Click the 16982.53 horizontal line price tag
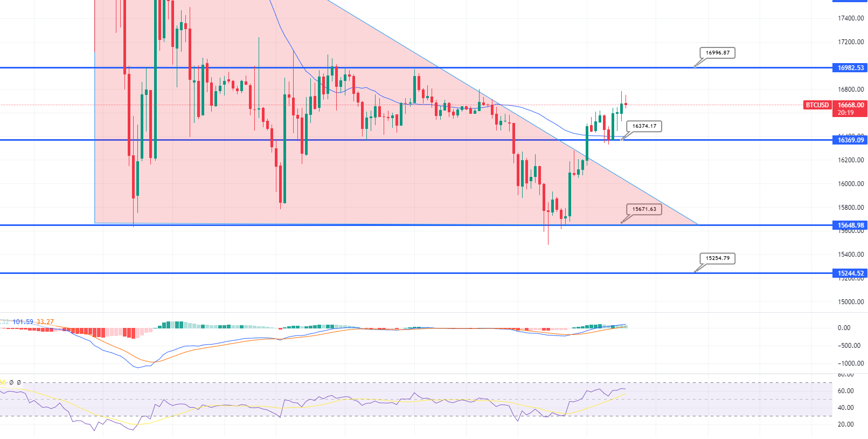The image size is (868, 439). tap(850, 68)
